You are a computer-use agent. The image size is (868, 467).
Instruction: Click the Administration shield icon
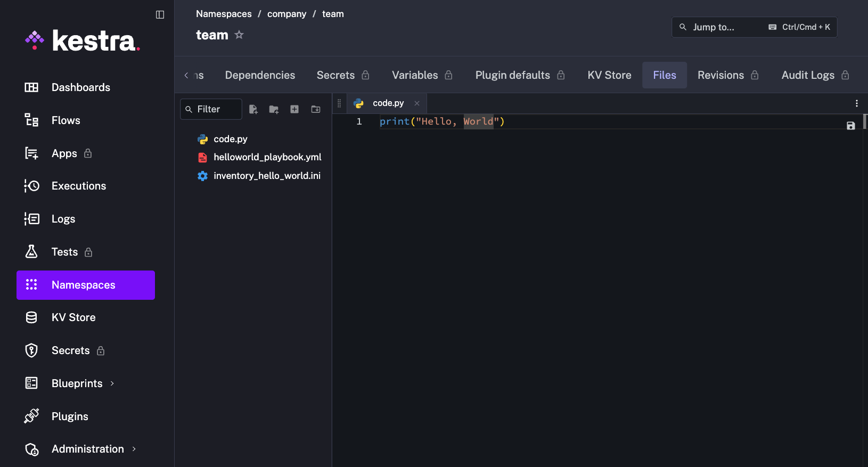[x=31, y=449]
